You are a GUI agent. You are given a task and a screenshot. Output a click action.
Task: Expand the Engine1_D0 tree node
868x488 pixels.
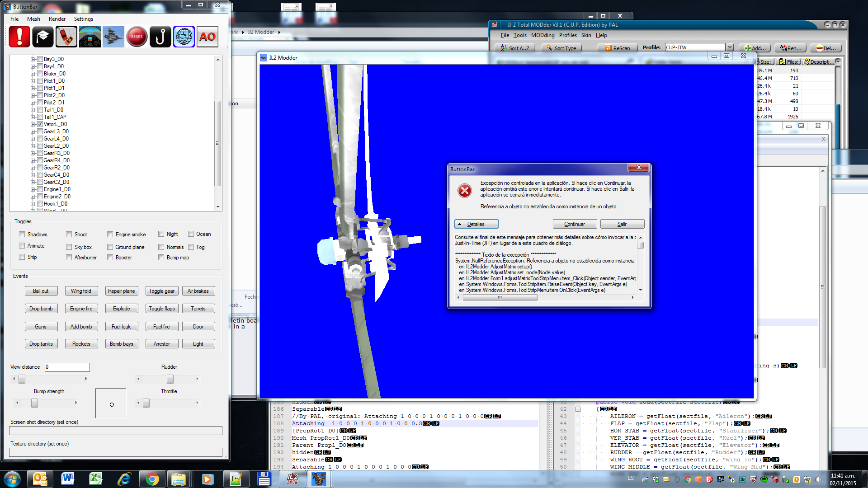[33, 189]
